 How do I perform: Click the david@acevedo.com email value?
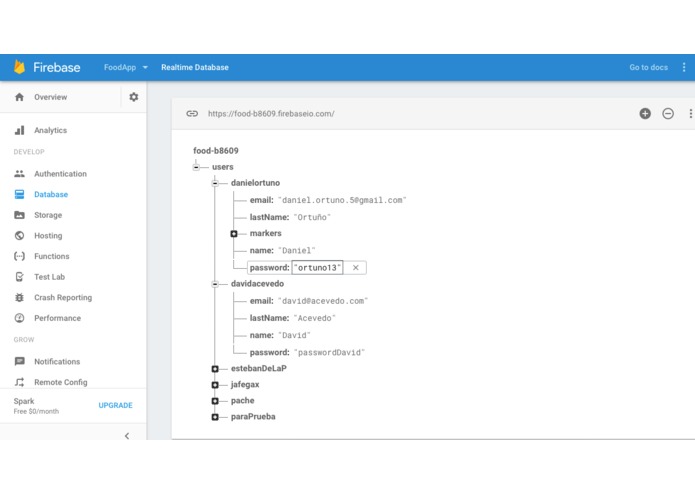coord(323,301)
